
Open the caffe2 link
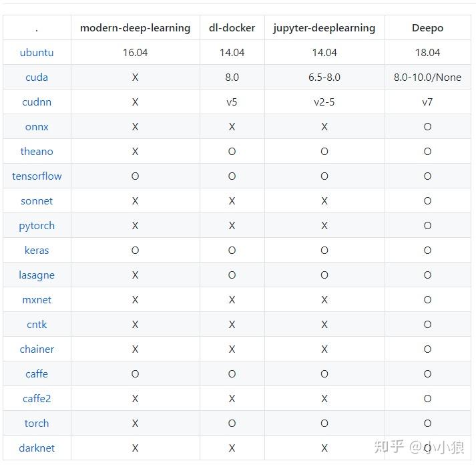click(37, 398)
